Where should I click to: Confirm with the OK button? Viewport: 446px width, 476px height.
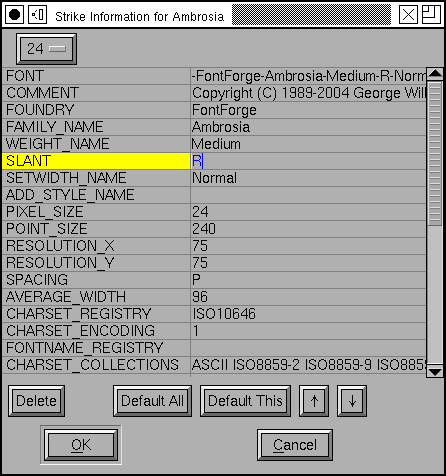[x=81, y=445]
